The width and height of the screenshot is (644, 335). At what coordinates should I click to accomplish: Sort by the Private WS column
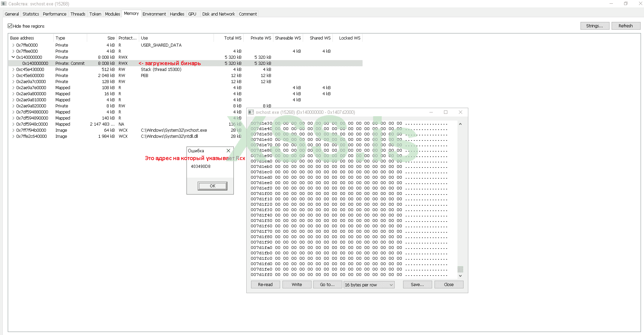pos(258,38)
